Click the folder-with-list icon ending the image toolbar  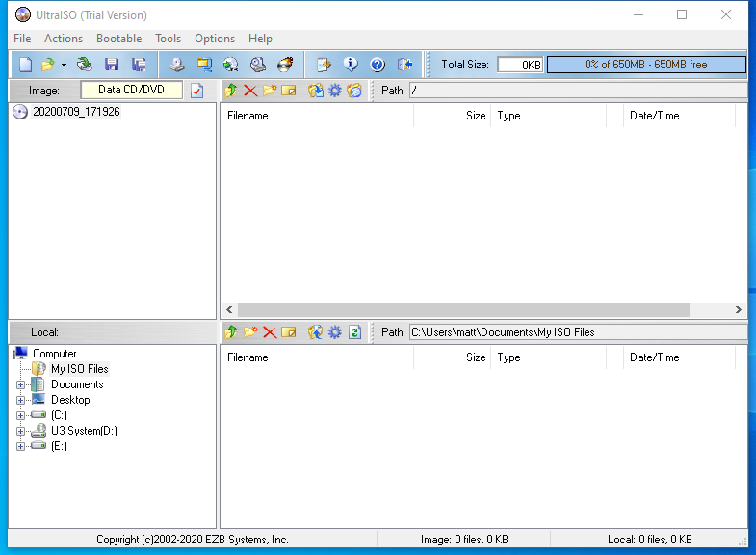coord(353,91)
